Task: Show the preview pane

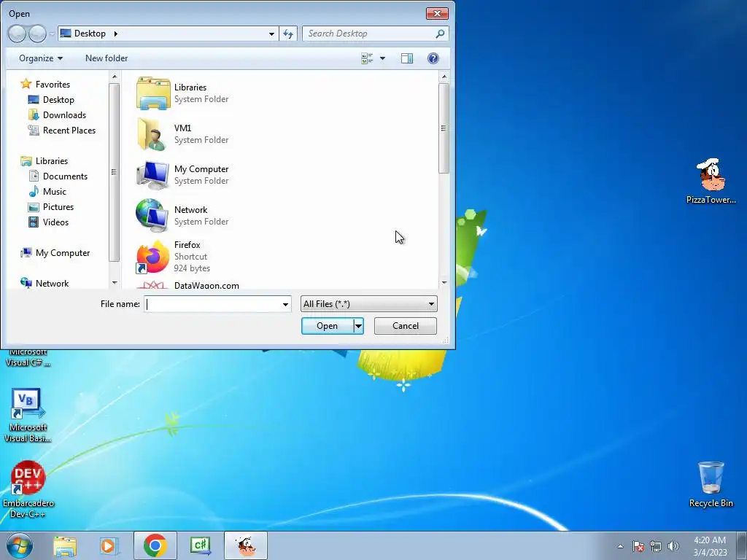Action: (407, 58)
